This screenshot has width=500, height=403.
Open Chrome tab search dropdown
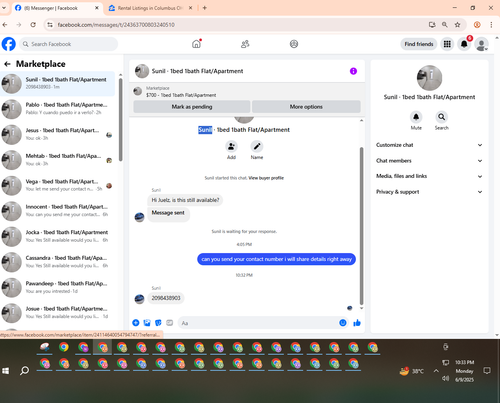tap(4, 8)
